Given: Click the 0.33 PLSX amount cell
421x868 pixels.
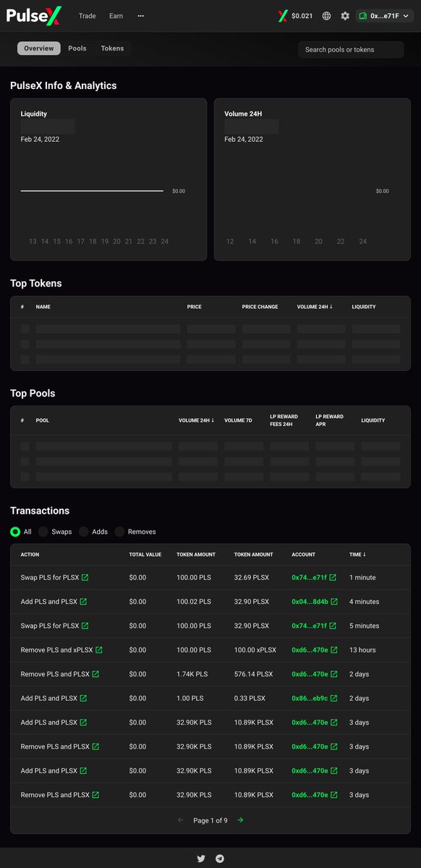Looking at the screenshot, I should click(250, 698).
